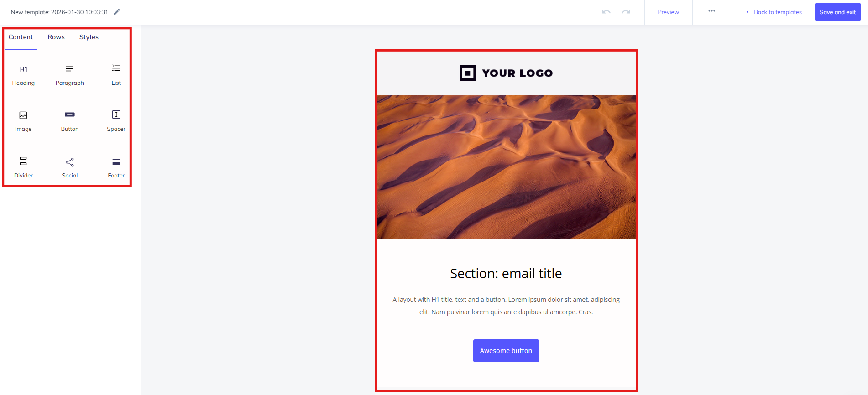Switch to the Rows tab
The height and width of the screenshot is (395, 868).
(x=56, y=37)
